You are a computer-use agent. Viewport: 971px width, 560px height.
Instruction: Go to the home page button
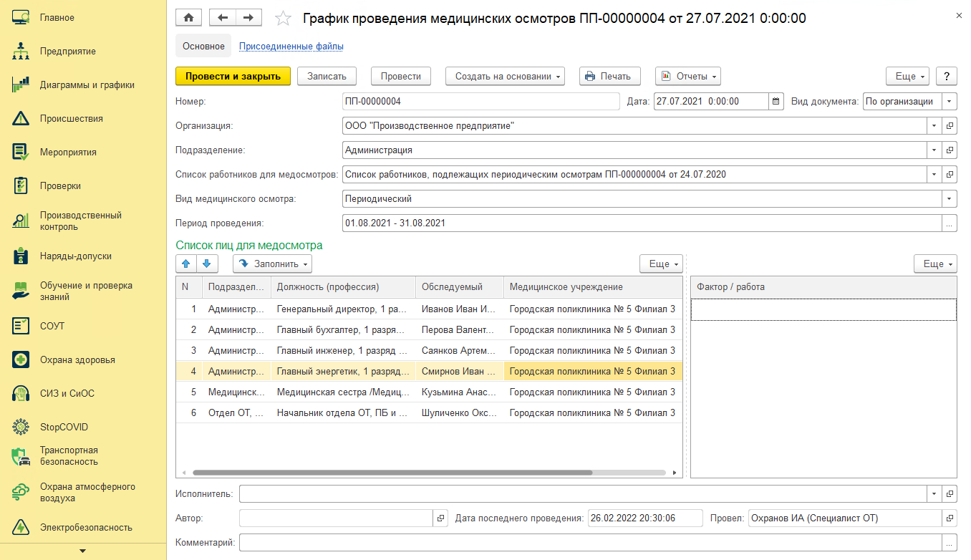coord(189,18)
